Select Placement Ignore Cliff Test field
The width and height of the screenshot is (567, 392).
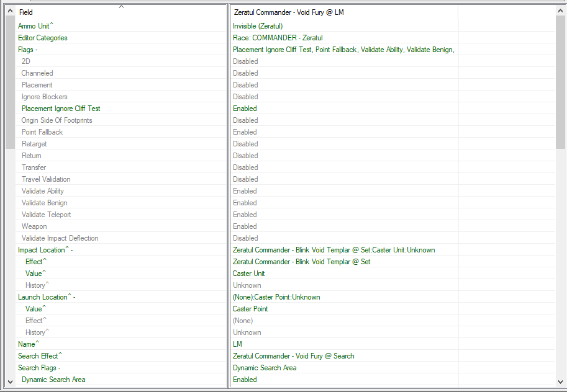[120, 109]
